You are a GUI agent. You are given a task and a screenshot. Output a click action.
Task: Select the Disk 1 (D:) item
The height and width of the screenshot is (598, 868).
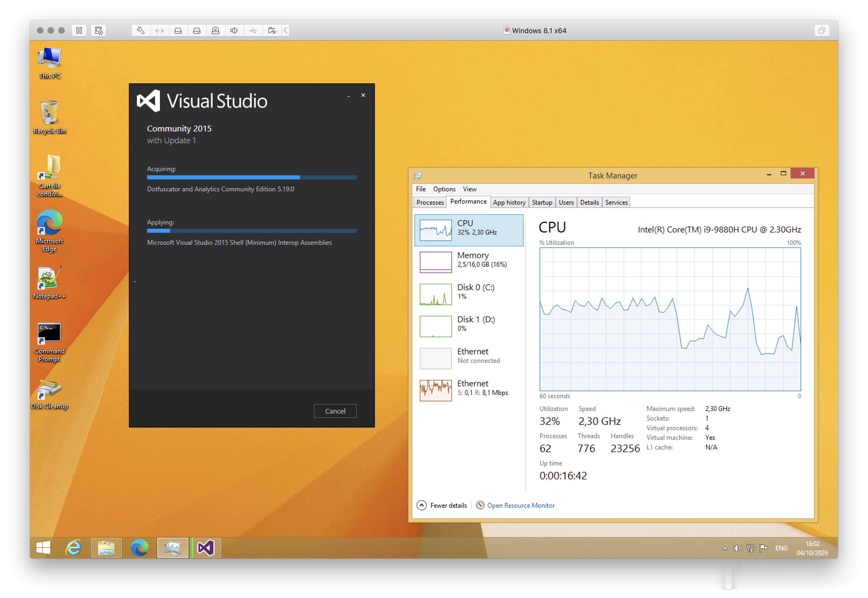click(x=469, y=326)
